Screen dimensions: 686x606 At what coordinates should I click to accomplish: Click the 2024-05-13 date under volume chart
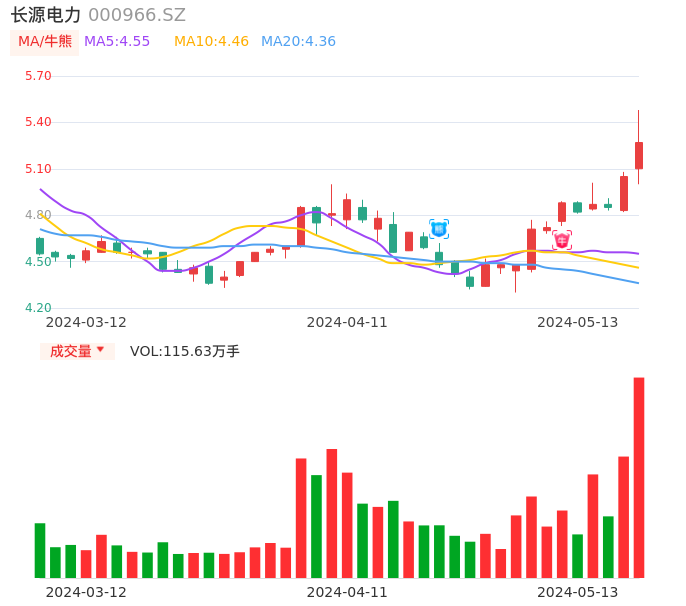(578, 592)
